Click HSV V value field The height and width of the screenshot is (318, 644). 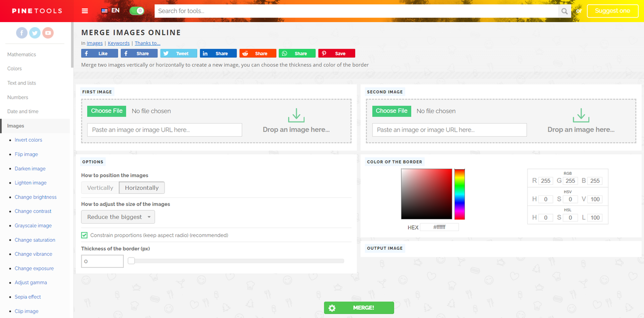pos(595,199)
